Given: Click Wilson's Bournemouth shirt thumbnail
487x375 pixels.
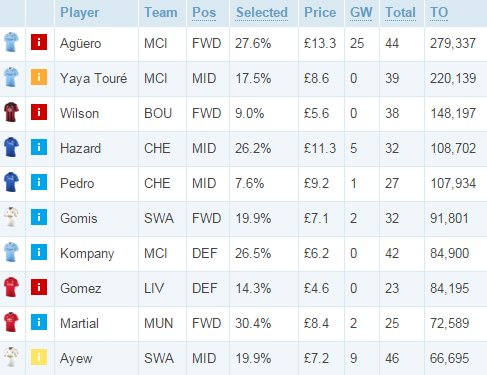Looking at the screenshot, I should tap(11, 112).
